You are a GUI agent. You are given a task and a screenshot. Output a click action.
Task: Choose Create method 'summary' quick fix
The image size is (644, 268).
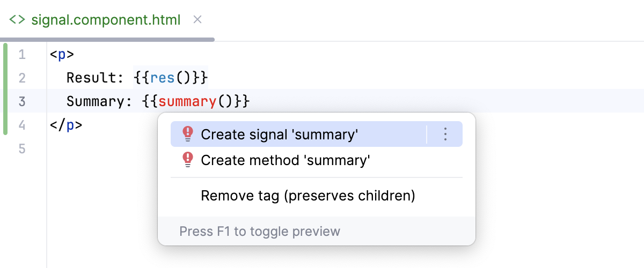pyautogui.click(x=286, y=160)
